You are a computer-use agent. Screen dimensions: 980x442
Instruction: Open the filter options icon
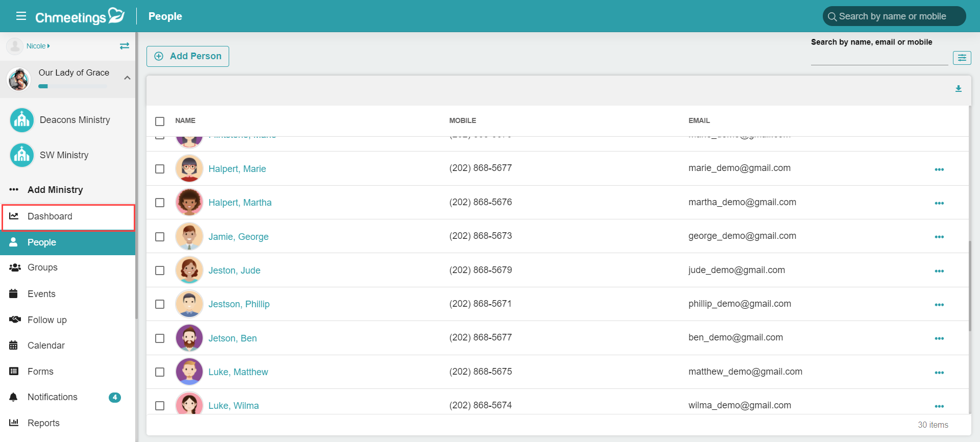(x=962, y=58)
